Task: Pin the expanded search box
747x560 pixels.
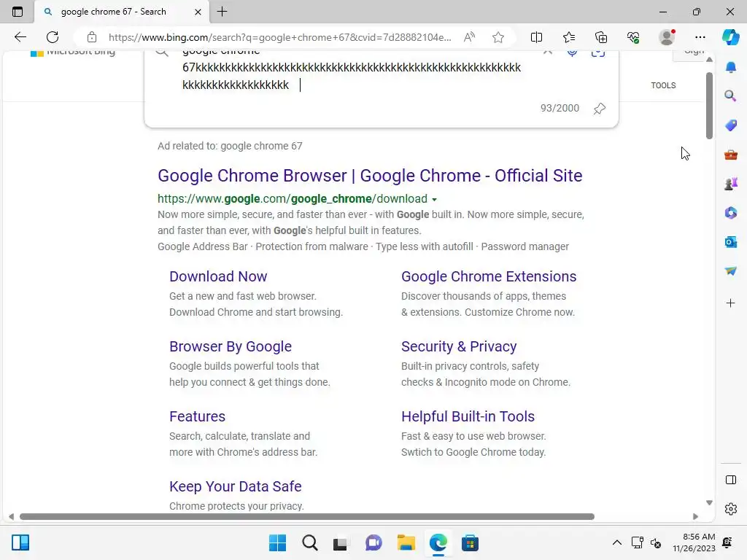Action: [600, 109]
